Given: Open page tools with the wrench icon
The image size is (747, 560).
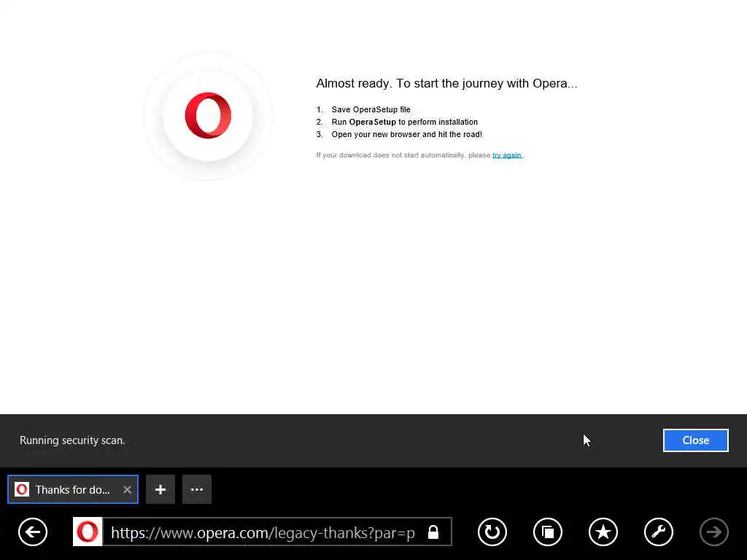Looking at the screenshot, I should [659, 532].
